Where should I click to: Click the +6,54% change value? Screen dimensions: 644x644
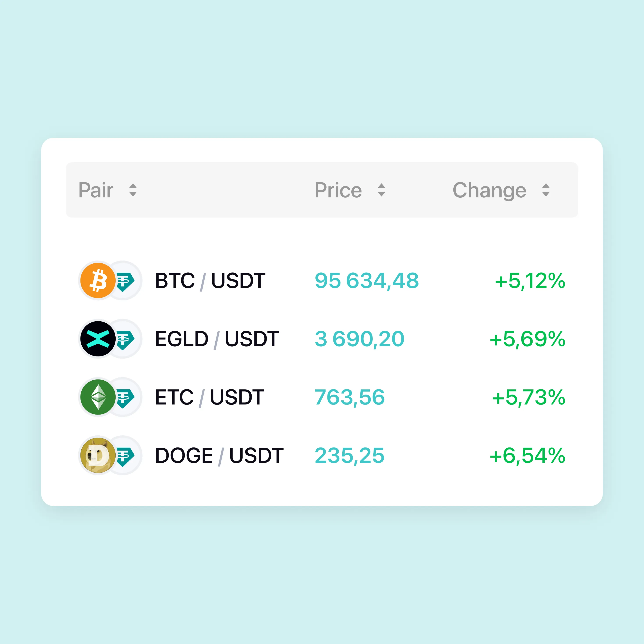coord(527,455)
